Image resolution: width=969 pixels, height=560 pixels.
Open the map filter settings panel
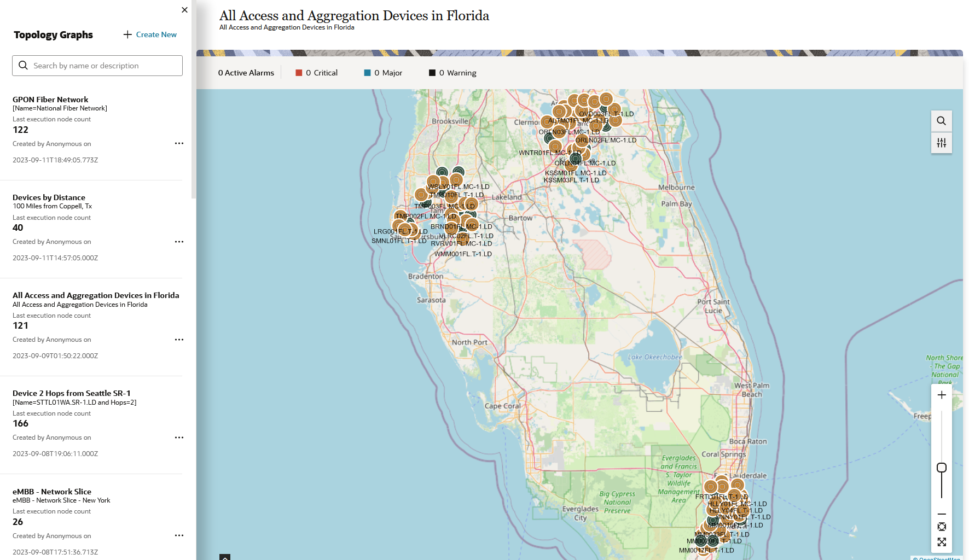941,143
